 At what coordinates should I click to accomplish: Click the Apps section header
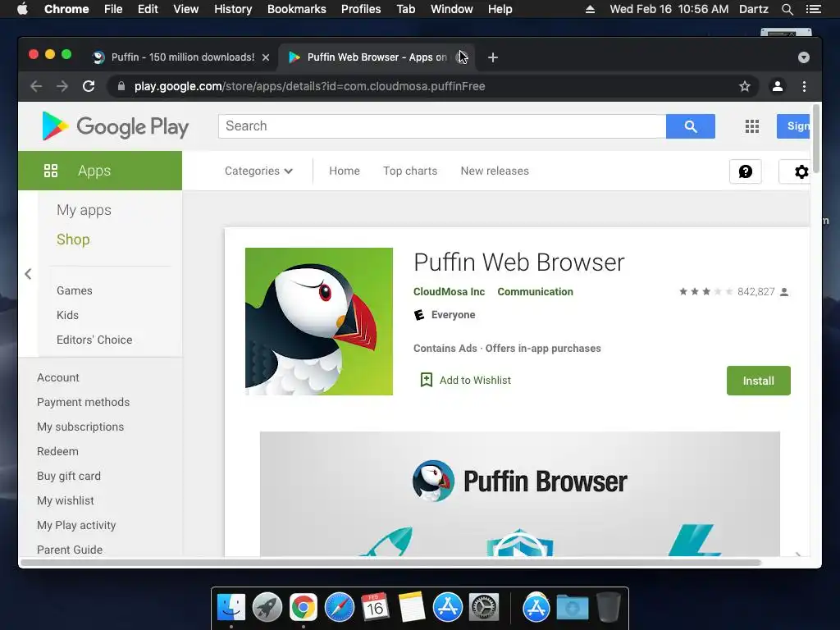tap(100, 171)
